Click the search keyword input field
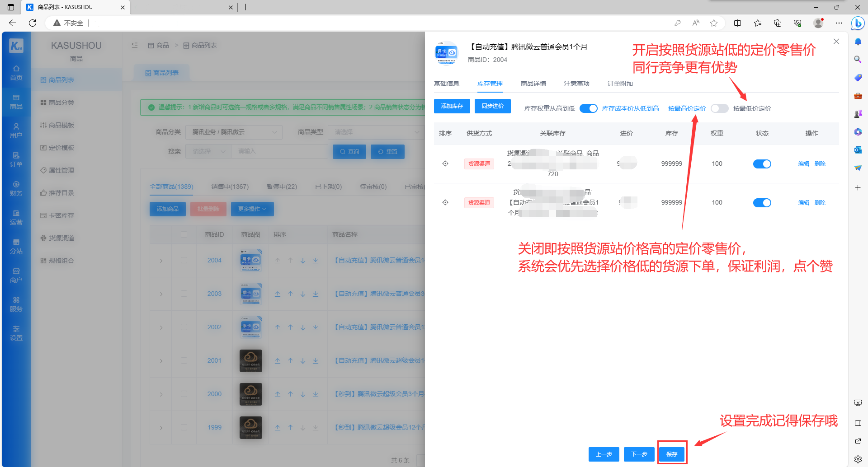868x467 pixels. pyautogui.click(x=279, y=151)
